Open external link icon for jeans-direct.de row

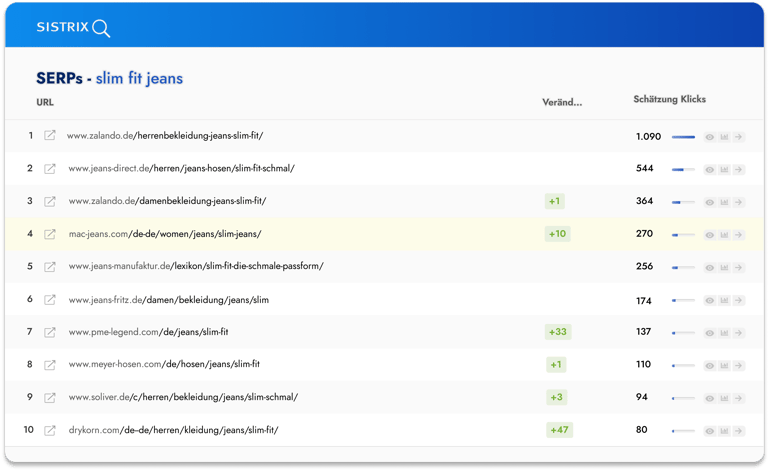pos(49,168)
